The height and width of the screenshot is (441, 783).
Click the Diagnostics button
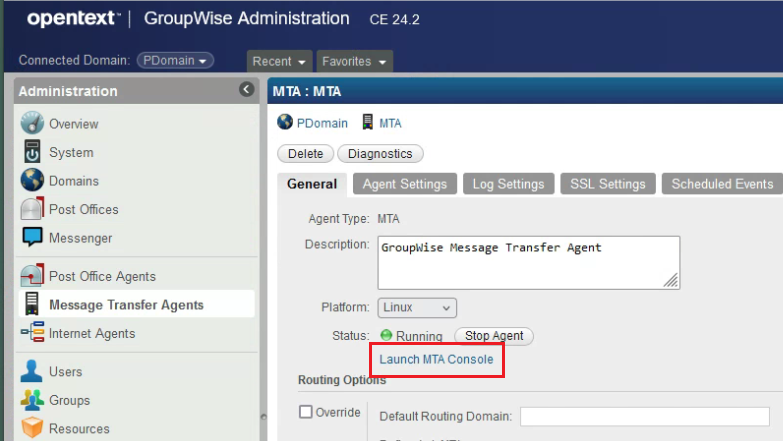[380, 154]
